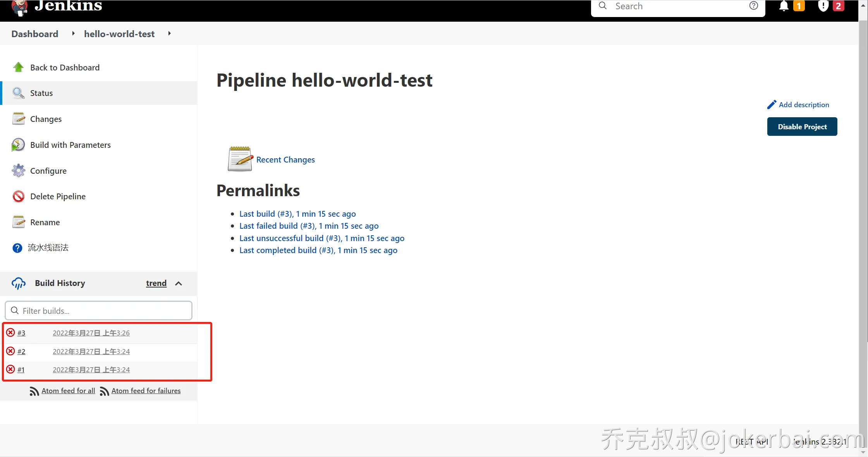
Task: Open the Last failed build (#3) permalink
Action: pyautogui.click(x=309, y=226)
